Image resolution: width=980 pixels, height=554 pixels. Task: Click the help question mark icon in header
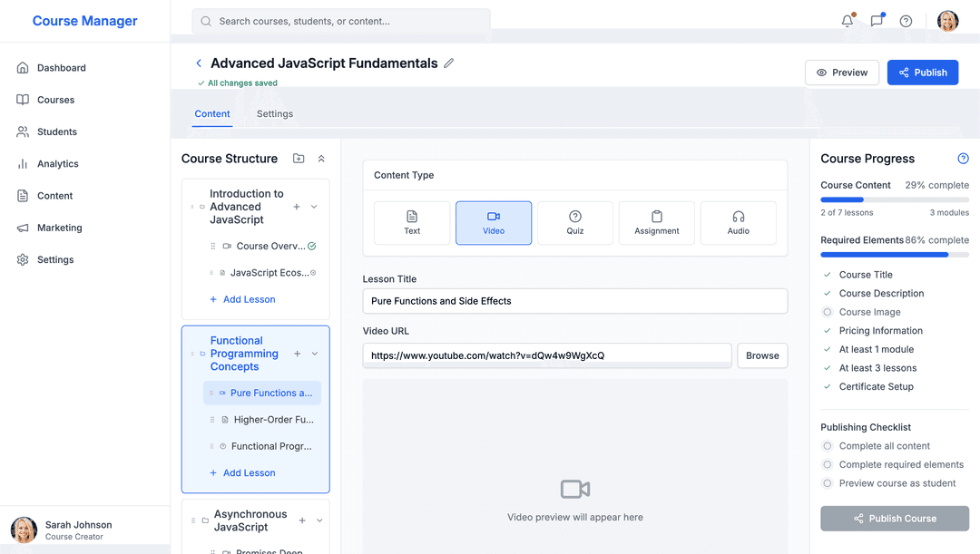pos(906,21)
